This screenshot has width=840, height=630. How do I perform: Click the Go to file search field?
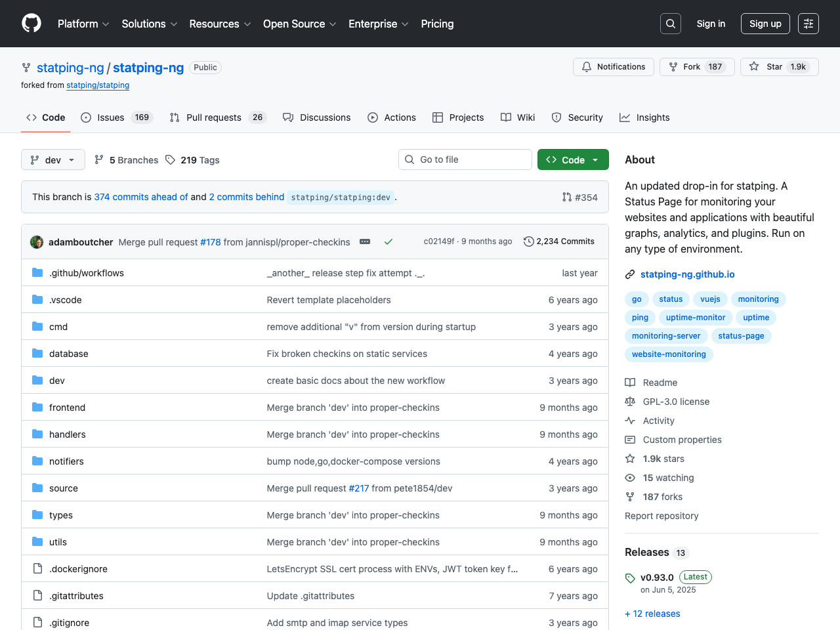click(x=465, y=159)
